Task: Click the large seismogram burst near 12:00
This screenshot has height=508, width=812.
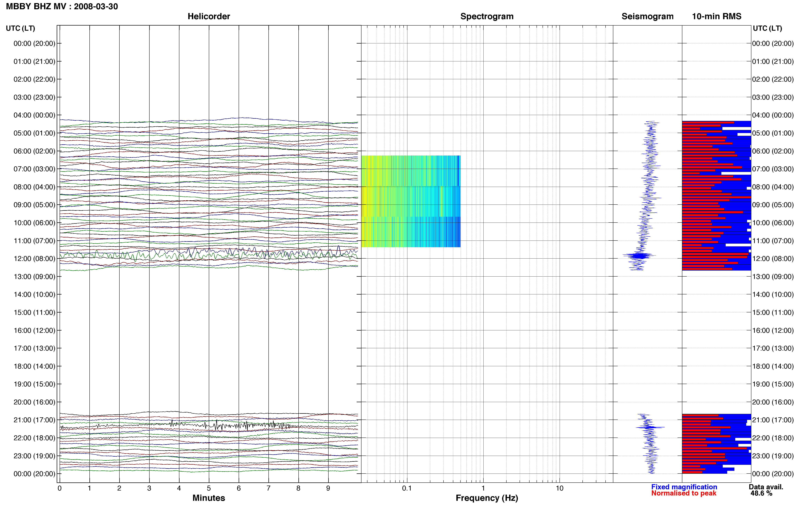Action: (639, 256)
